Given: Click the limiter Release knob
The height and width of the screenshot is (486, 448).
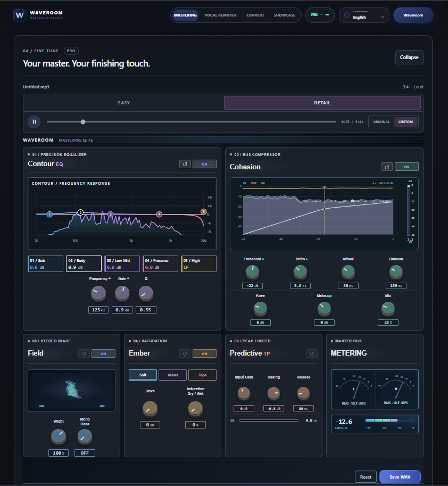Looking at the screenshot, I should pyautogui.click(x=303, y=393).
